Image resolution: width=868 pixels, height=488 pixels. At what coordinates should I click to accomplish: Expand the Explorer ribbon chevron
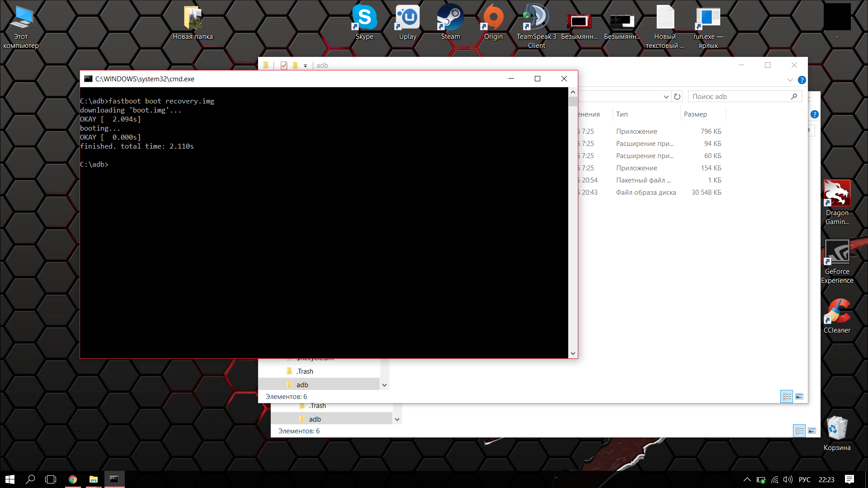[790, 80]
